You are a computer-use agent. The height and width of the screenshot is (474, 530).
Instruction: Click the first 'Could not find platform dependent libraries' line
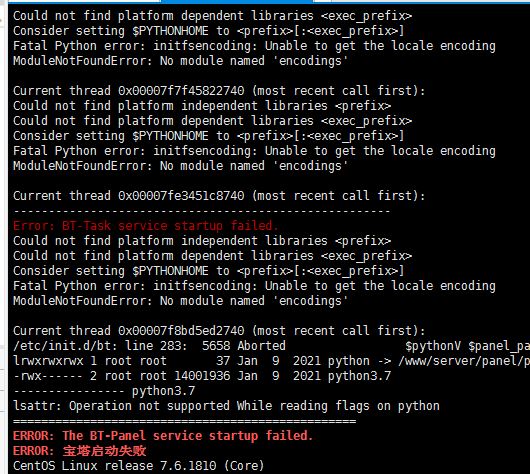(213, 16)
